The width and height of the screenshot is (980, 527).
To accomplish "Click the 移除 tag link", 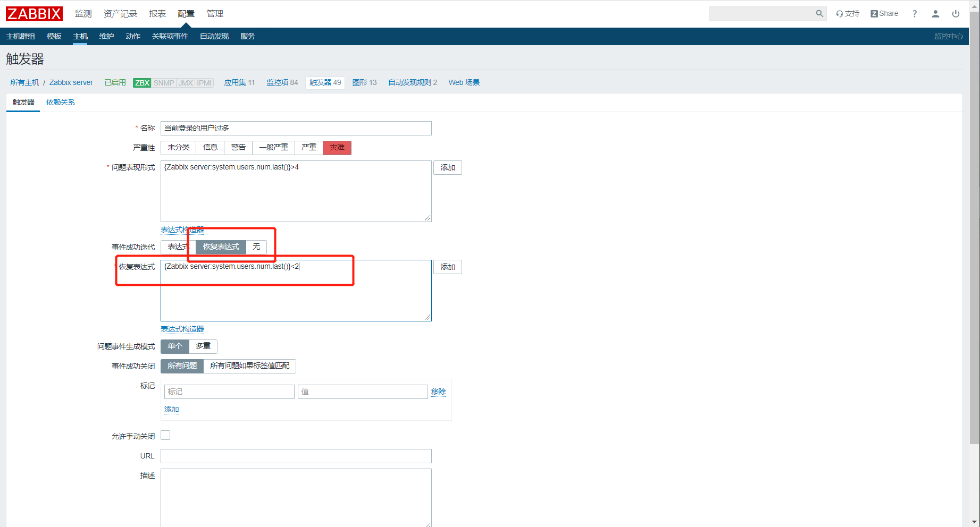I will click(x=439, y=392).
